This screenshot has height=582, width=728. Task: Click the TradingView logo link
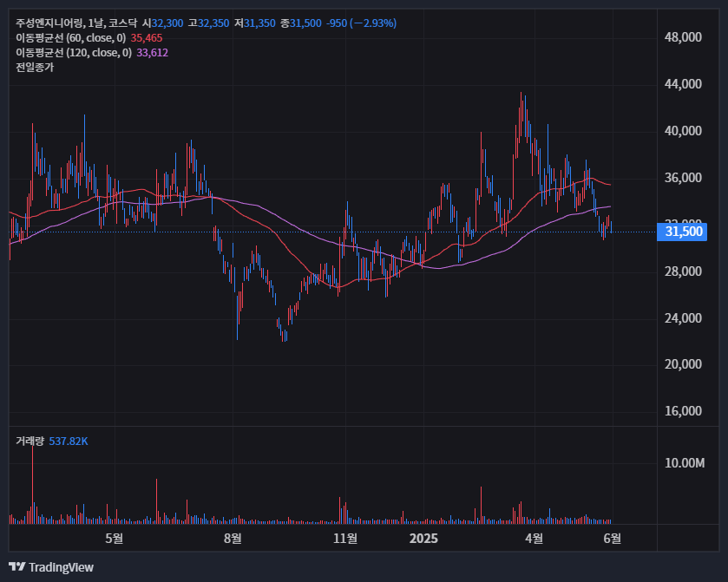(51, 567)
